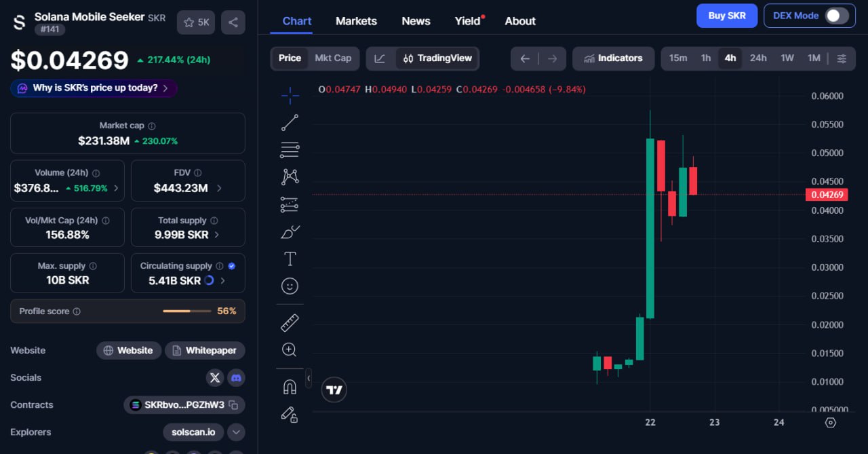
Task: Click the share icon button
Action: (x=233, y=22)
